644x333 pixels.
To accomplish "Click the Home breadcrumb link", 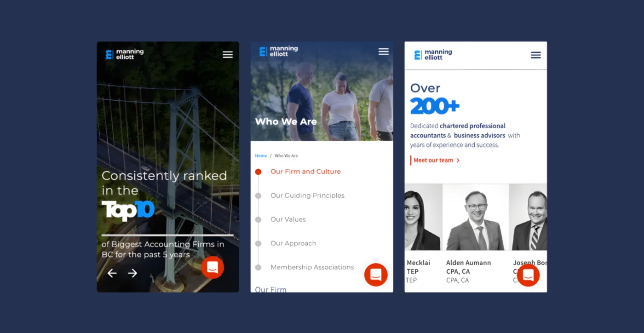I will 261,156.
